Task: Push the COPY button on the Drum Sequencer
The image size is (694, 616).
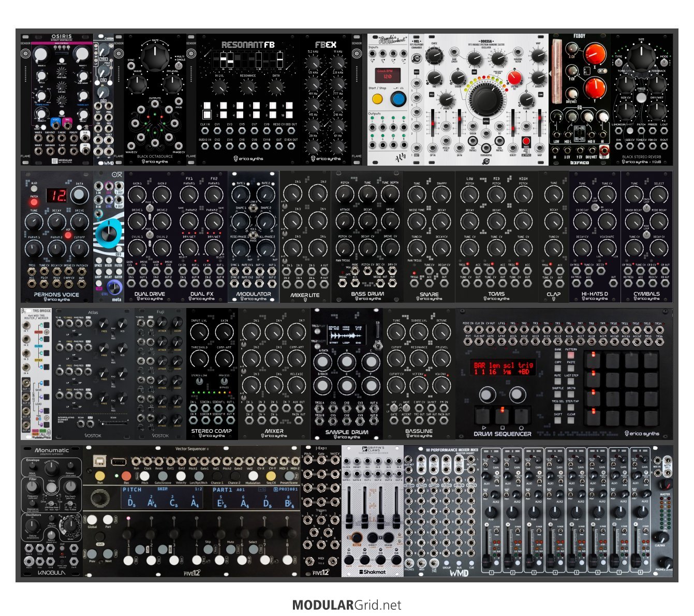Action: click(x=557, y=369)
